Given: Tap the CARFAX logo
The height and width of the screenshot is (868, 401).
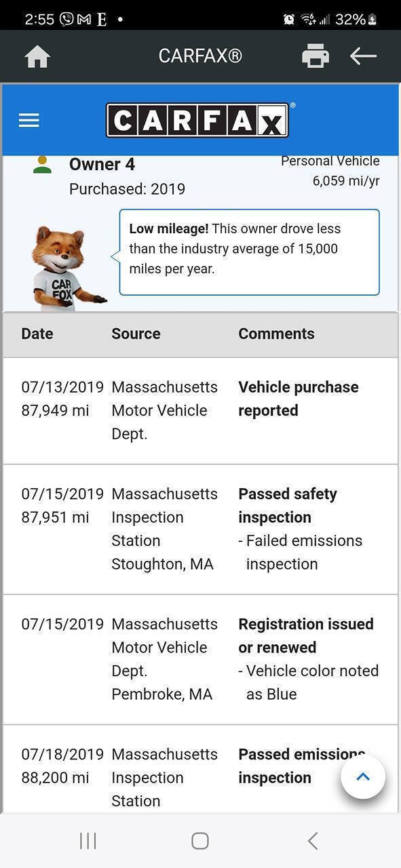Looking at the screenshot, I should (197, 121).
